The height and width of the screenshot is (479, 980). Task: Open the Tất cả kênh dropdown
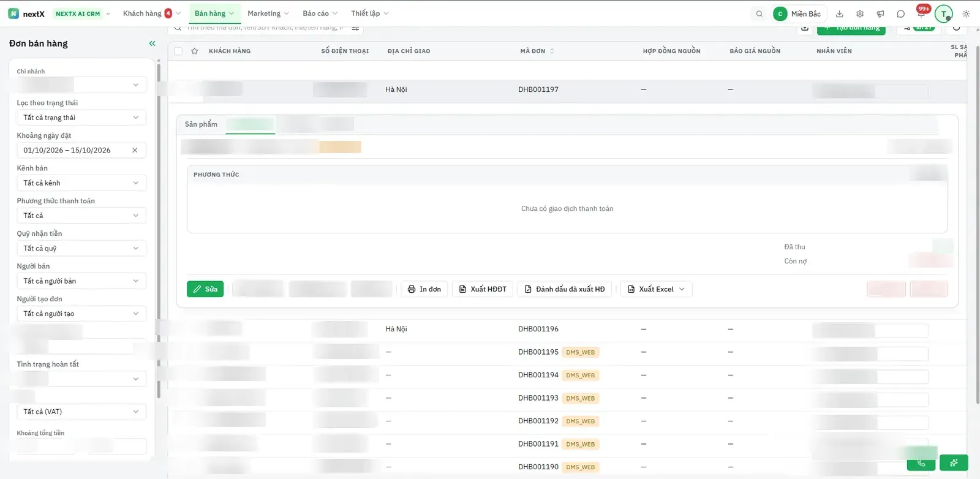point(81,183)
